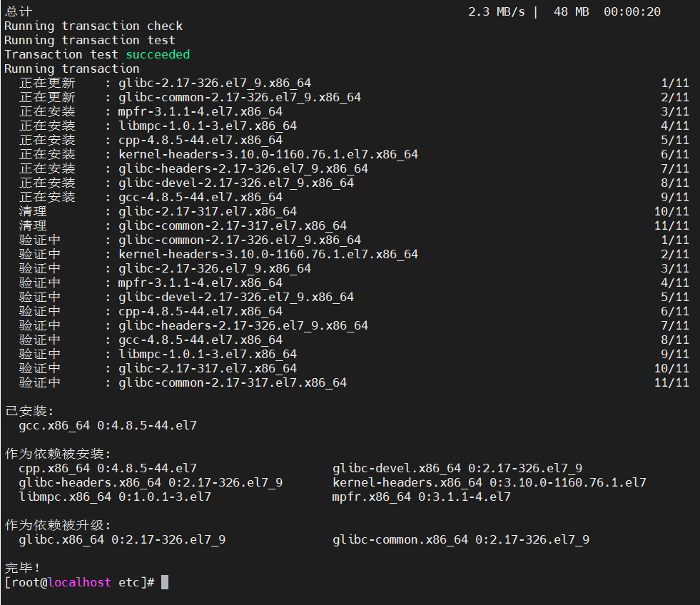Click the 'glibc-common.x86_64 0:2.17-326.el7_9' upgraded entry
Image resolution: width=700 pixels, height=605 pixels.
460,539
